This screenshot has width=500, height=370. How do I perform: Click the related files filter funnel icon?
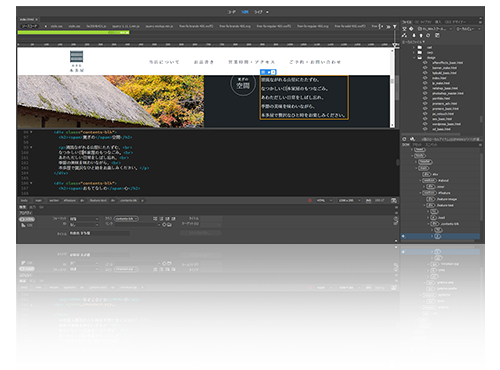[x=395, y=26]
